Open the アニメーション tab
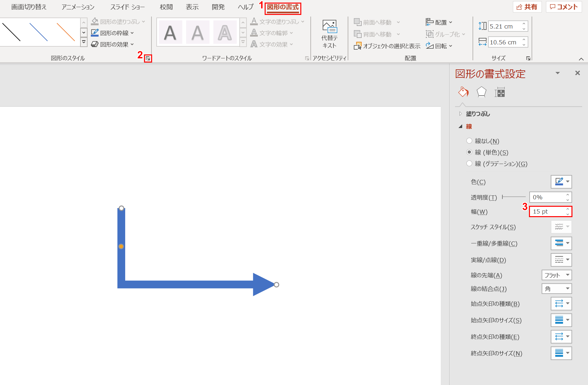The height and width of the screenshot is (385, 588). (78, 7)
